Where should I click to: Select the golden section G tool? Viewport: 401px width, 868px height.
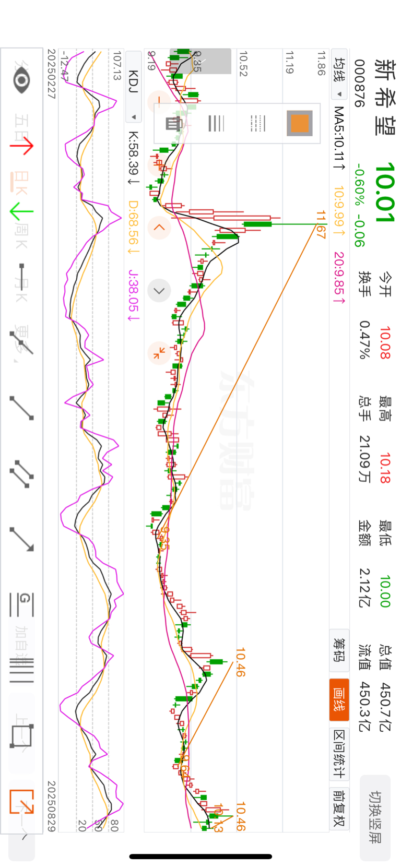tap(21, 604)
